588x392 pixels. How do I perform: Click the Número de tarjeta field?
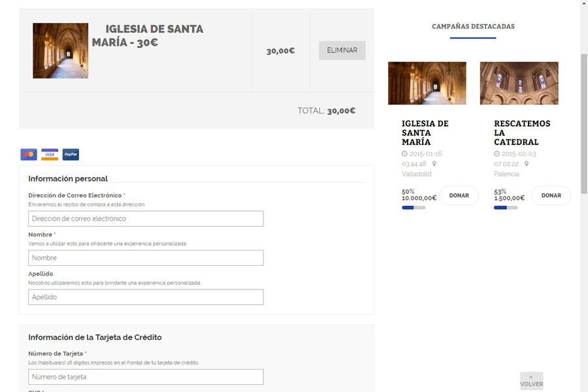click(146, 377)
